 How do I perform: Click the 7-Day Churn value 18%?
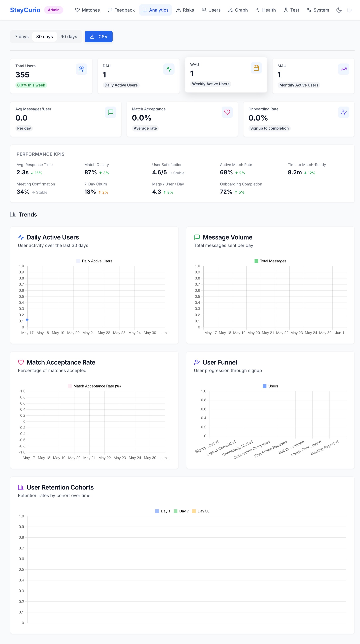point(90,192)
